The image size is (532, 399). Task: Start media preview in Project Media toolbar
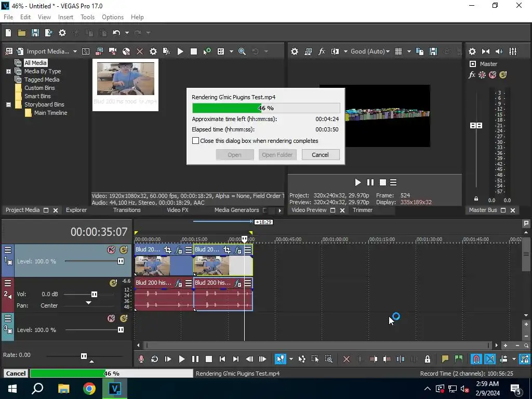[180, 51]
